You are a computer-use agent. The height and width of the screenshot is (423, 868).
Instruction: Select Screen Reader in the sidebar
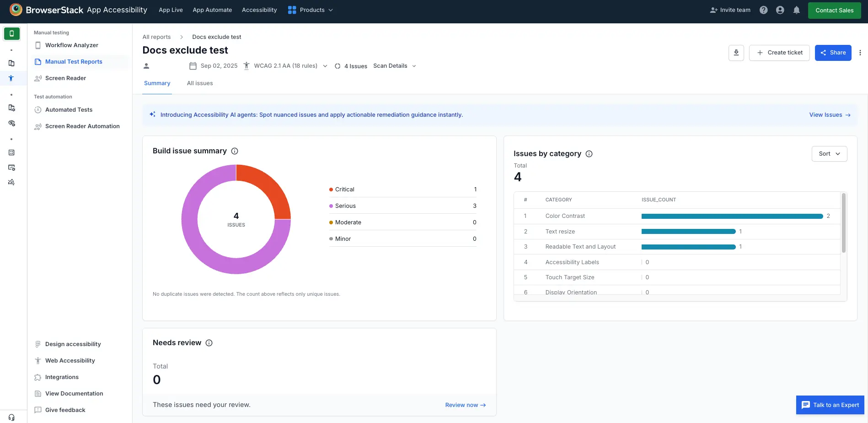[65, 78]
